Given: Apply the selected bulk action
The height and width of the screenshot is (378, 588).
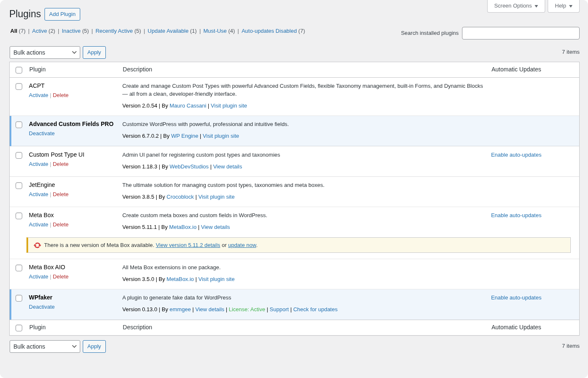Looking at the screenshot, I should [x=94, y=52].
